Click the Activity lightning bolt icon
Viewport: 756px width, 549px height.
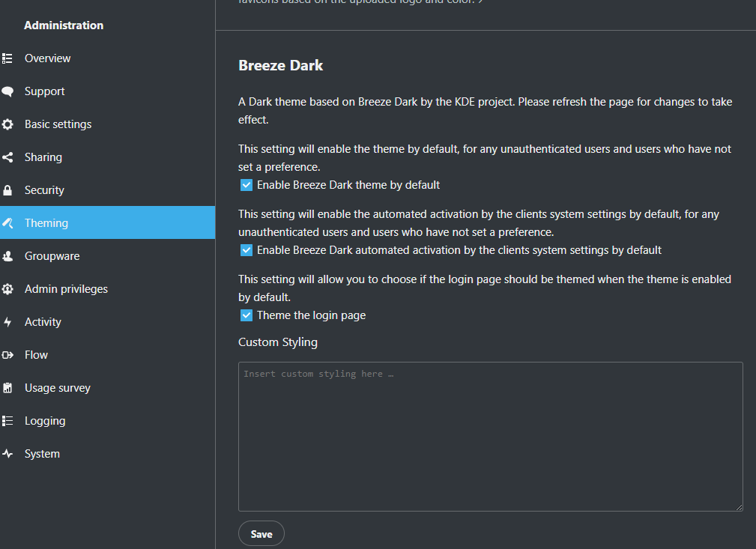[7, 322]
